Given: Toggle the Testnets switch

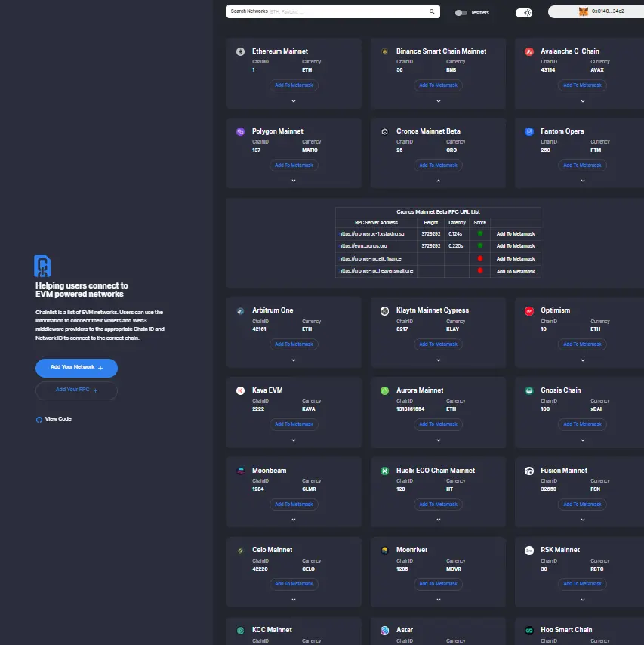Looking at the screenshot, I should pyautogui.click(x=461, y=13).
